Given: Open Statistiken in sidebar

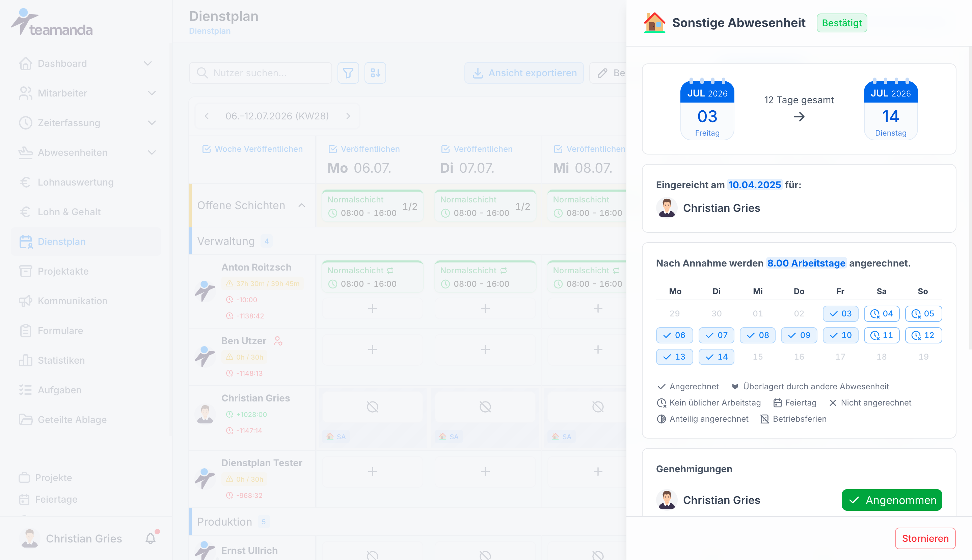Looking at the screenshot, I should 86,360.
